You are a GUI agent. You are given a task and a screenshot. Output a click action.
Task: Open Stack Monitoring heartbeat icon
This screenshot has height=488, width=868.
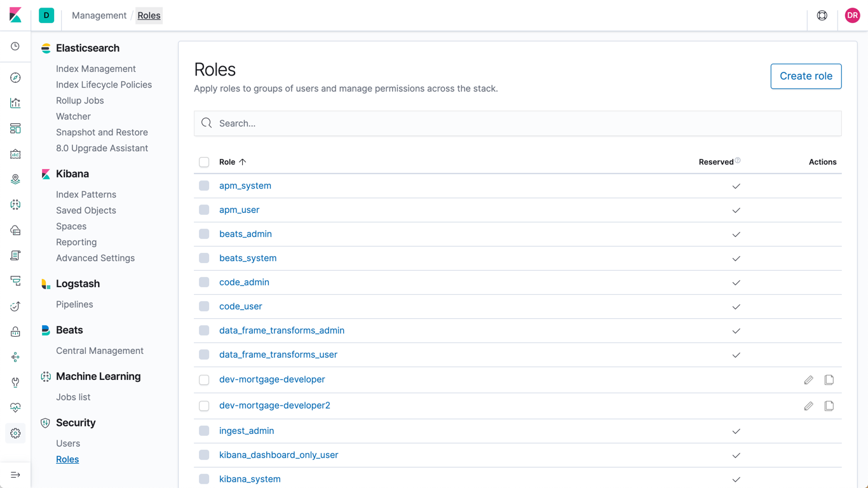[x=15, y=408]
